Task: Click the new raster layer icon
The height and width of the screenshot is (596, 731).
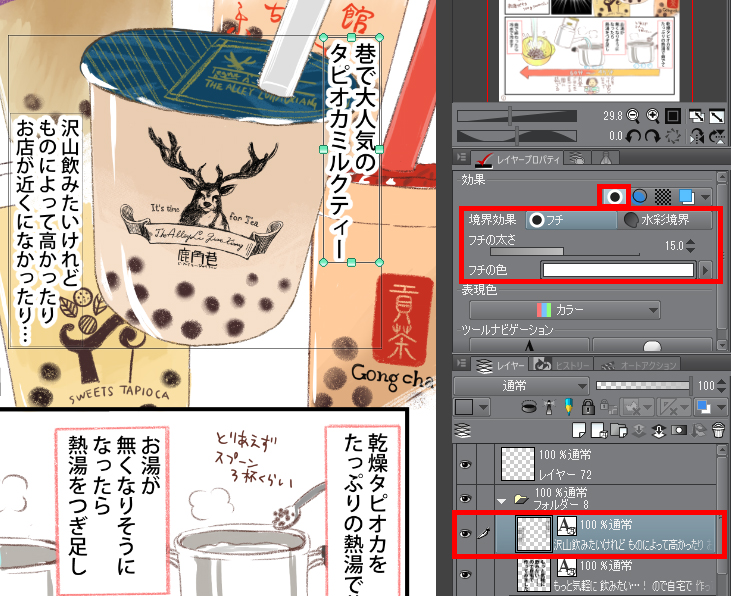Action: pyautogui.click(x=579, y=429)
